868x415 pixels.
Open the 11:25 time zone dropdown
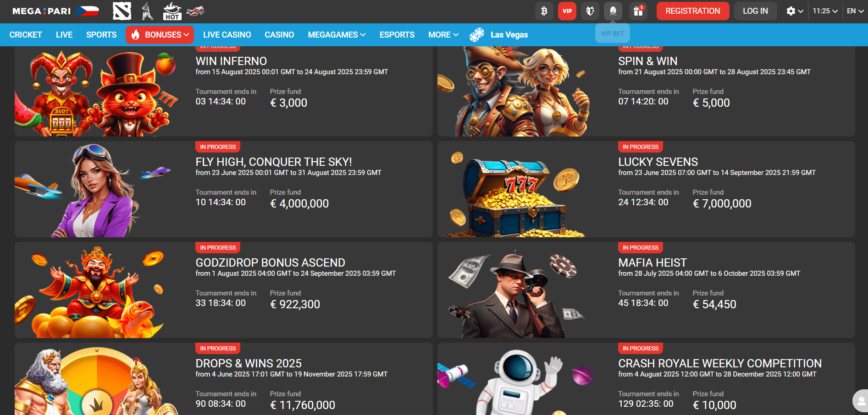click(x=825, y=11)
